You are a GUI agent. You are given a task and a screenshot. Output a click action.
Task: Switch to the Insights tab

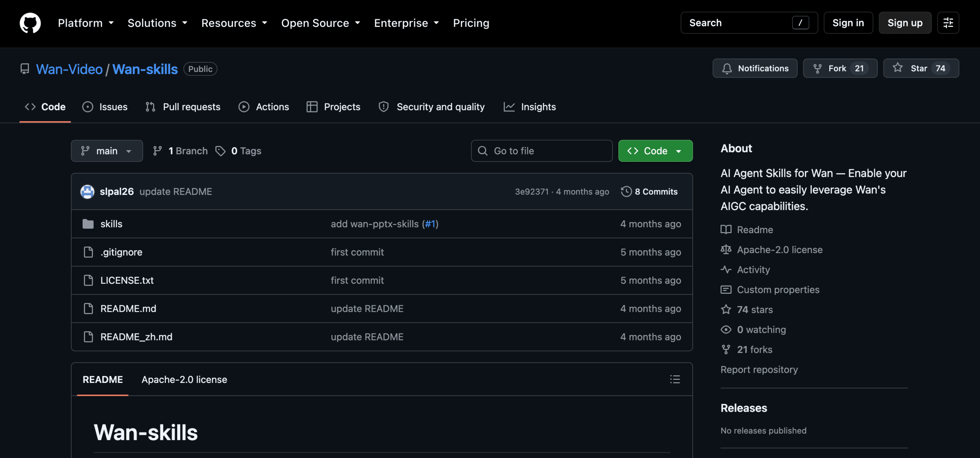click(530, 107)
